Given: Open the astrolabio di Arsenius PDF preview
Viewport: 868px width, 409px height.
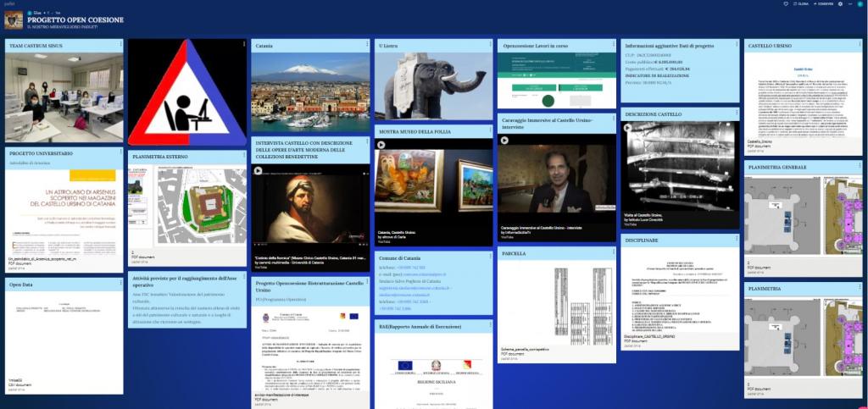Looking at the screenshot, I should (64, 213).
